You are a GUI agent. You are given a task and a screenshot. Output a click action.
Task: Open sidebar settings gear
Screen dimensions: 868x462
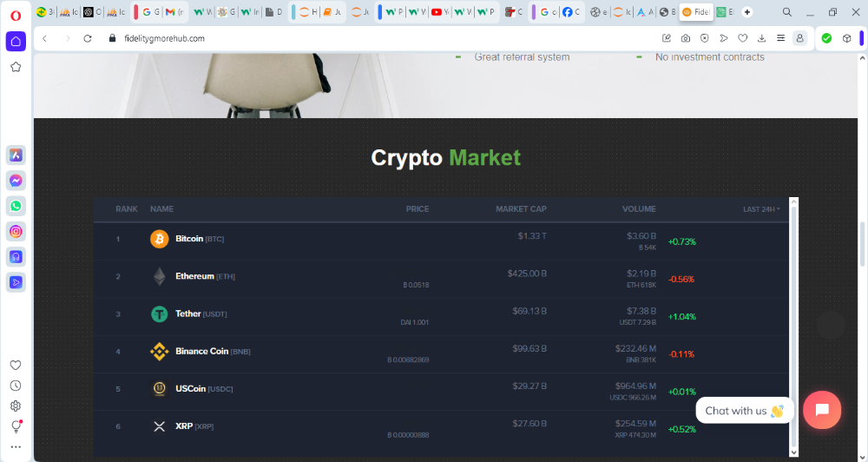tap(16, 406)
